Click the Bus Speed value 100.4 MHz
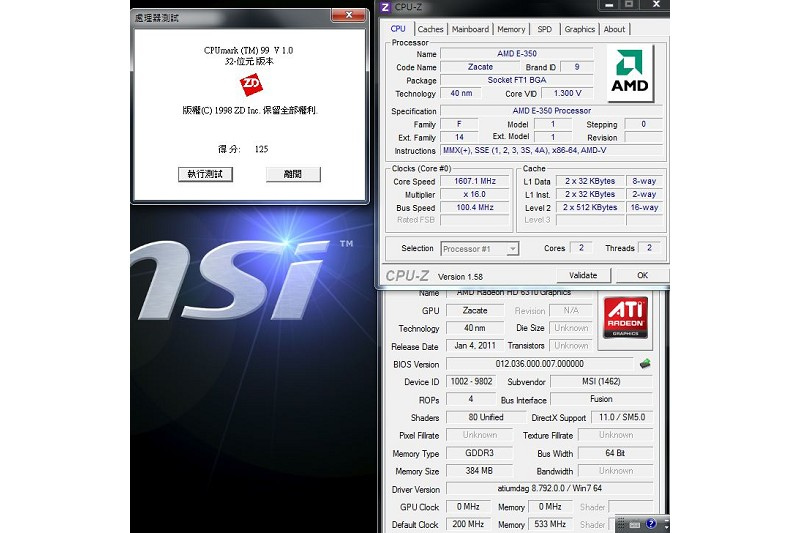The height and width of the screenshot is (533, 800). [x=475, y=208]
